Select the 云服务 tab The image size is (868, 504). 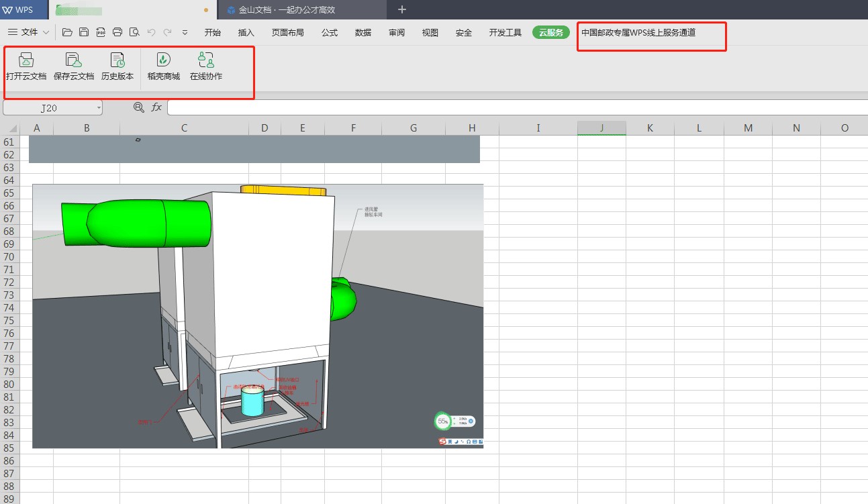[551, 32]
